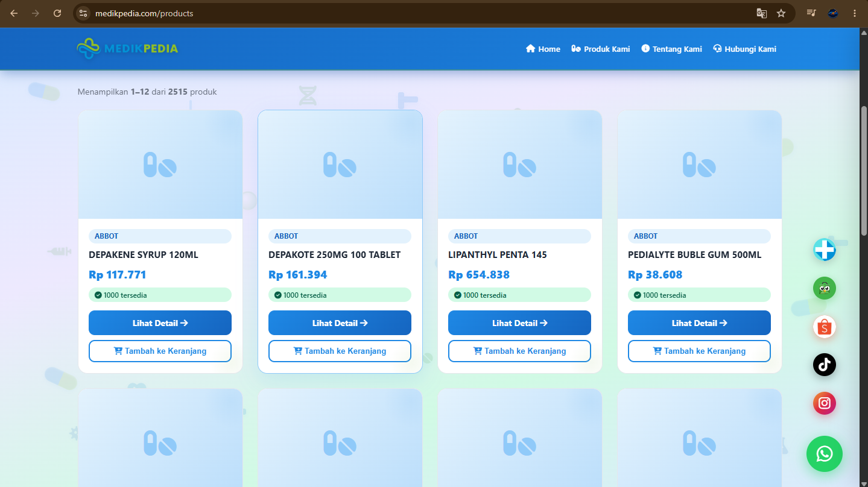Go to Home in the navigation menu
Screen dimensions: 868x487
point(543,49)
